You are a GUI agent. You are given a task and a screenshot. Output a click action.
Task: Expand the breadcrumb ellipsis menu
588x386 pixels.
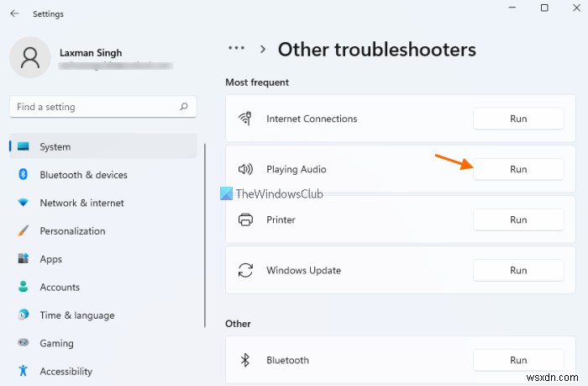tap(237, 49)
